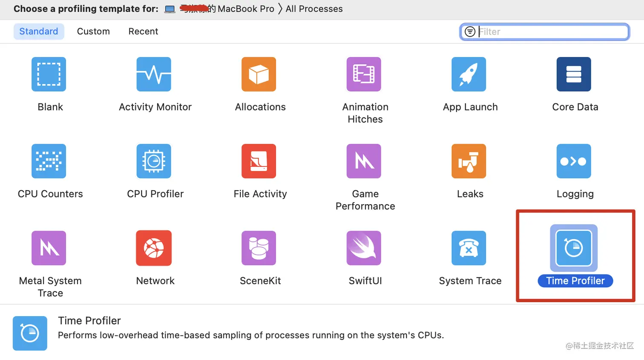
Task: Open the MacBook Pro target device selector
Action: [220, 9]
